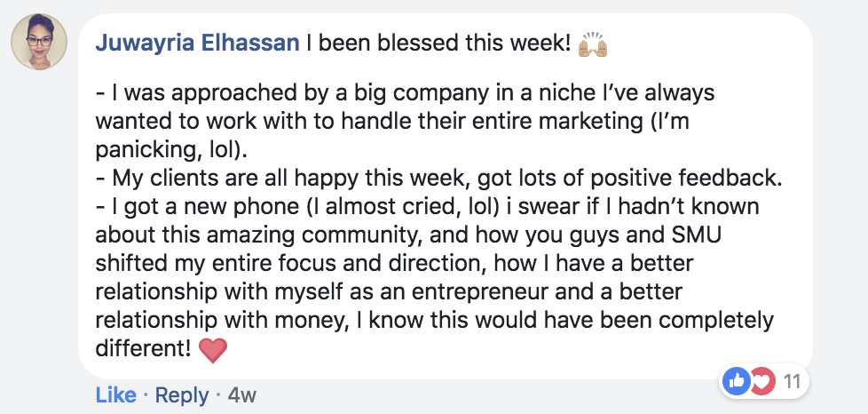Image resolution: width=868 pixels, height=414 pixels.
Task: Click Juwayria Elhassan's profile picture
Action: coord(39,42)
